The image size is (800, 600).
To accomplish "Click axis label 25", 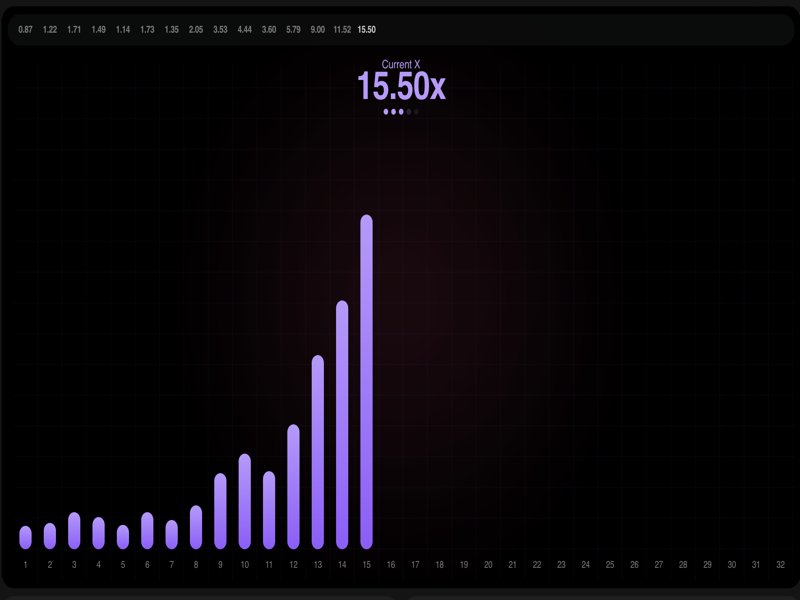I will coord(610,564).
